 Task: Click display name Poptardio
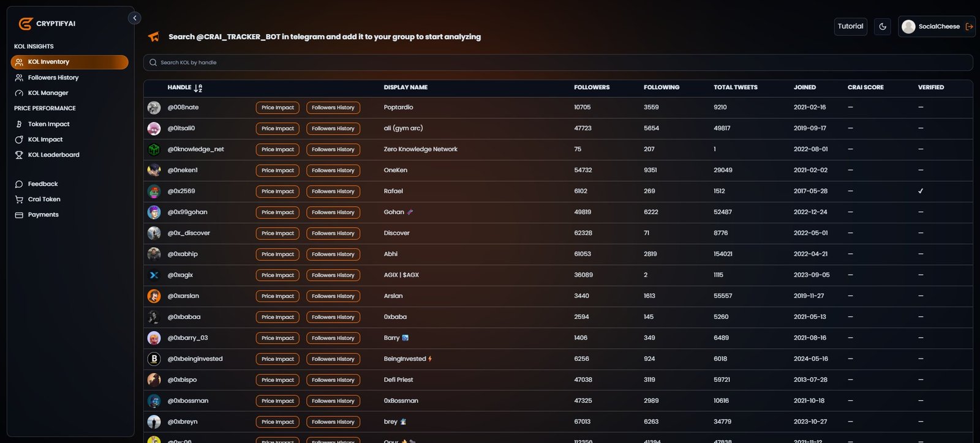point(398,108)
